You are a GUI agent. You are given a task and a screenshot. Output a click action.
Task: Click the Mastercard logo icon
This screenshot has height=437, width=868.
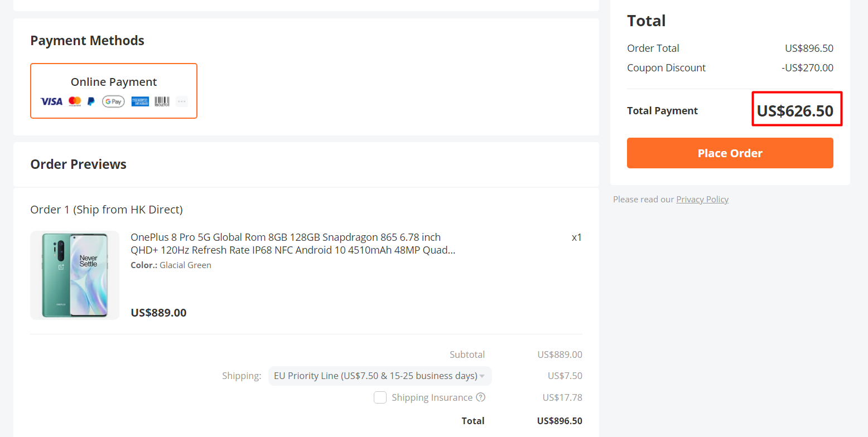pos(75,101)
